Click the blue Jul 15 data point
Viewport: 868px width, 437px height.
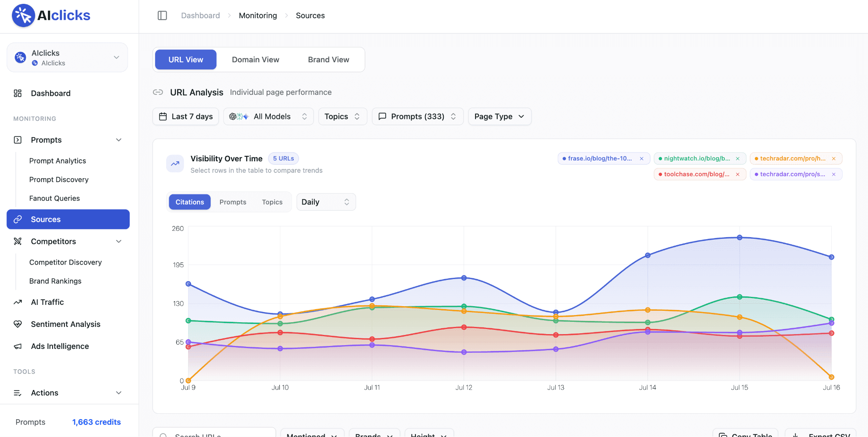740,238
